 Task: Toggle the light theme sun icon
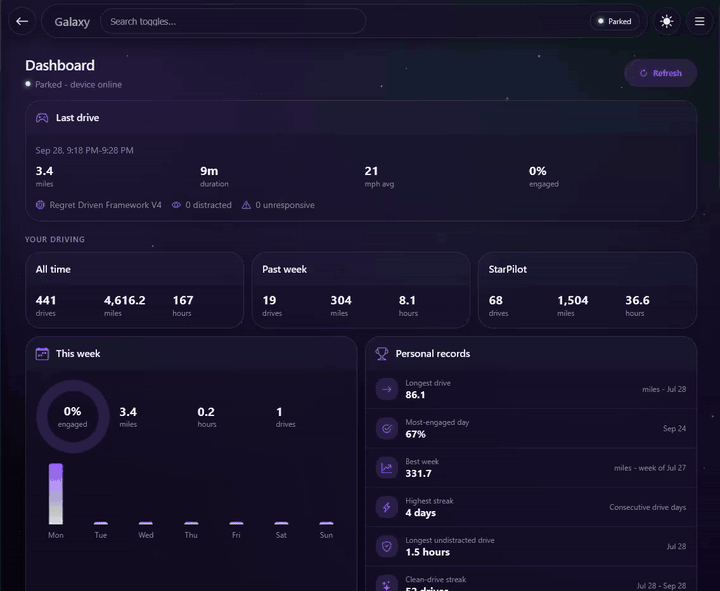click(x=666, y=21)
